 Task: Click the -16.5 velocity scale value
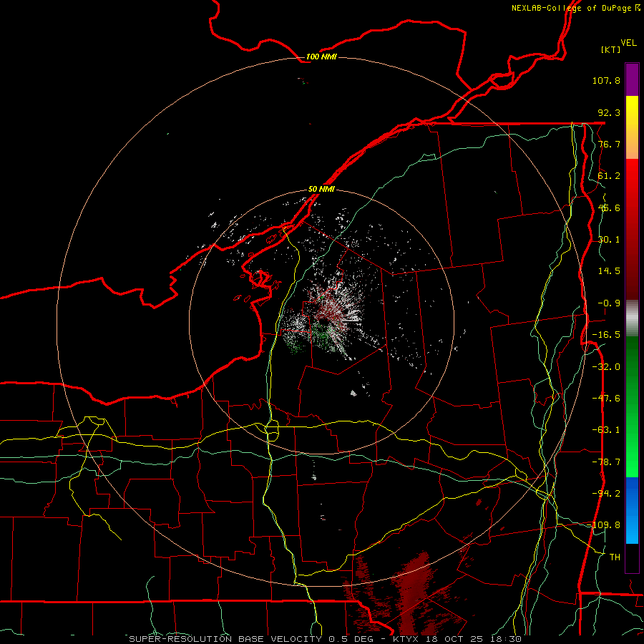tap(606, 335)
